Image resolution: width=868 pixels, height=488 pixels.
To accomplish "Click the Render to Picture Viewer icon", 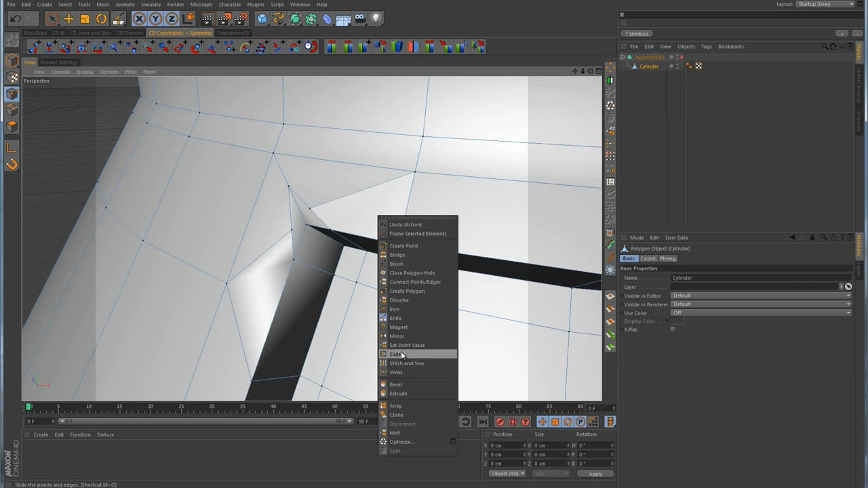I will tap(224, 19).
